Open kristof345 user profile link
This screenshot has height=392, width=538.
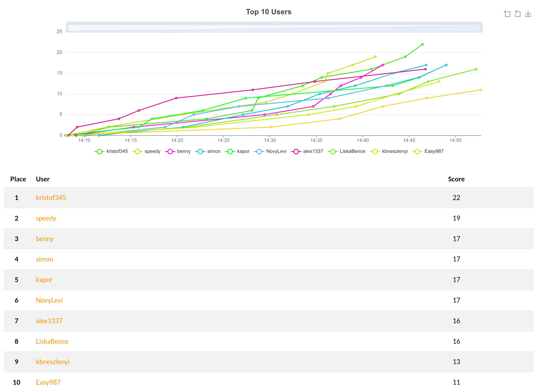51,198
